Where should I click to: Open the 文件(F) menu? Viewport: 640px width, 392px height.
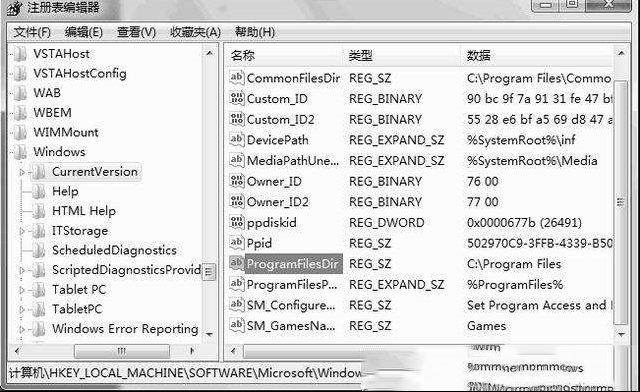pos(32,32)
